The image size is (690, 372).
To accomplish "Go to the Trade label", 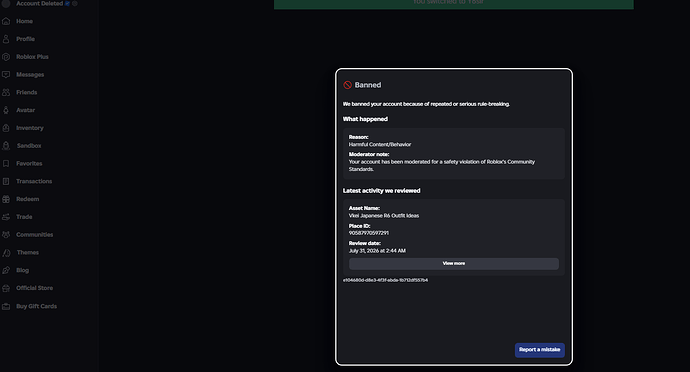I will (x=24, y=217).
